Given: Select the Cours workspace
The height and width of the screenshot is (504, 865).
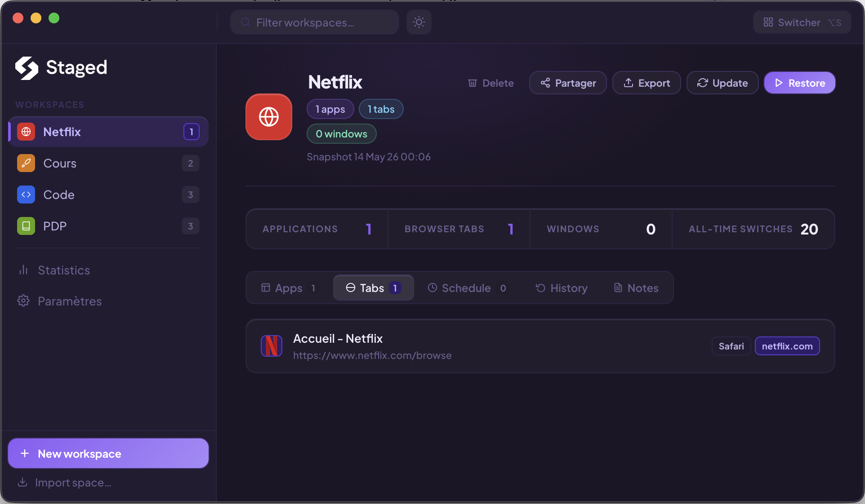Looking at the screenshot, I should [x=108, y=163].
